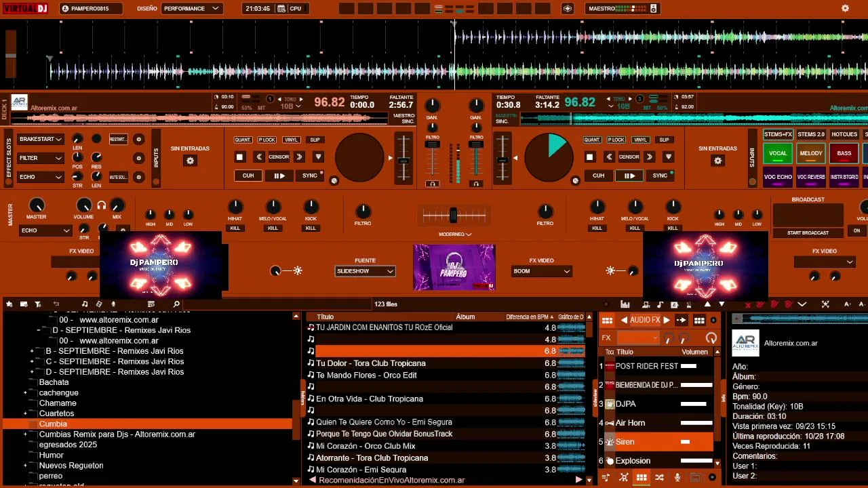
Task: Click the right deck headphone cue icon under mixer
Action: click(x=476, y=184)
